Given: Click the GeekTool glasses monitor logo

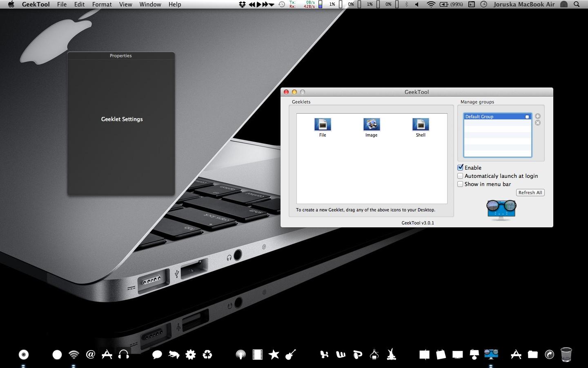Looking at the screenshot, I should pyautogui.click(x=501, y=210).
